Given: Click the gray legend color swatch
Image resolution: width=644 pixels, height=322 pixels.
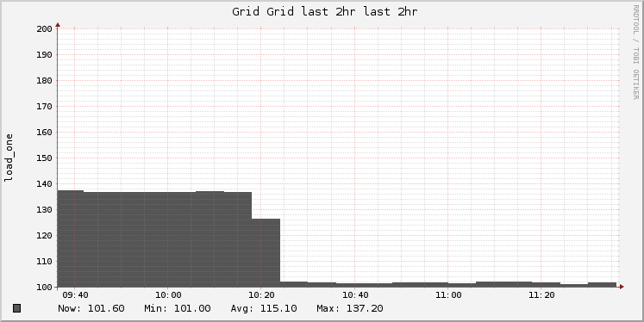Looking at the screenshot, I should coord(17,308).
